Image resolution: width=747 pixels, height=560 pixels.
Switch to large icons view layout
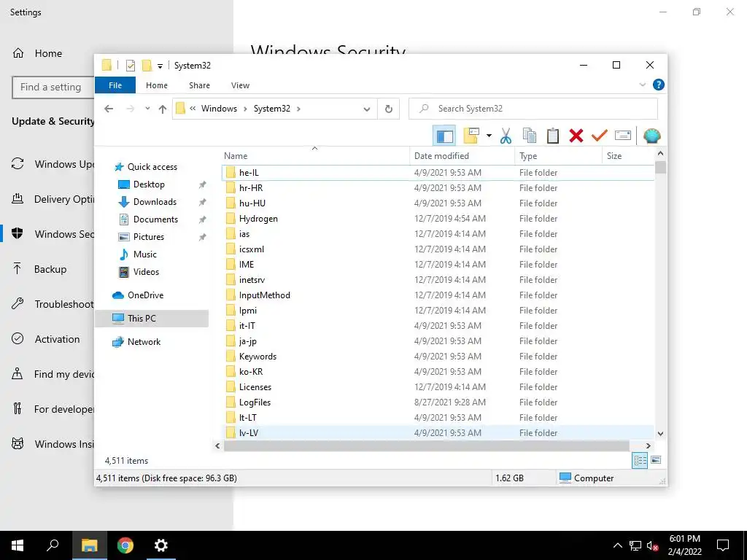point(656,460)
